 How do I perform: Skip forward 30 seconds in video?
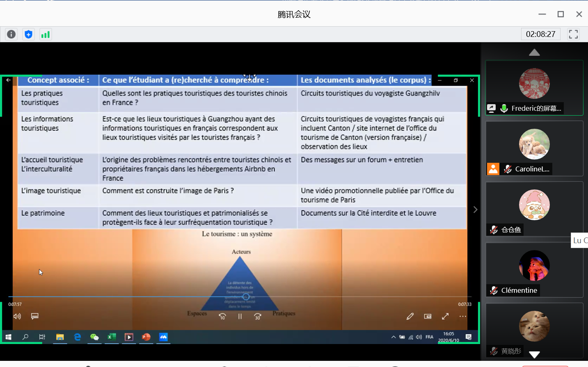[x=258, y=316]
